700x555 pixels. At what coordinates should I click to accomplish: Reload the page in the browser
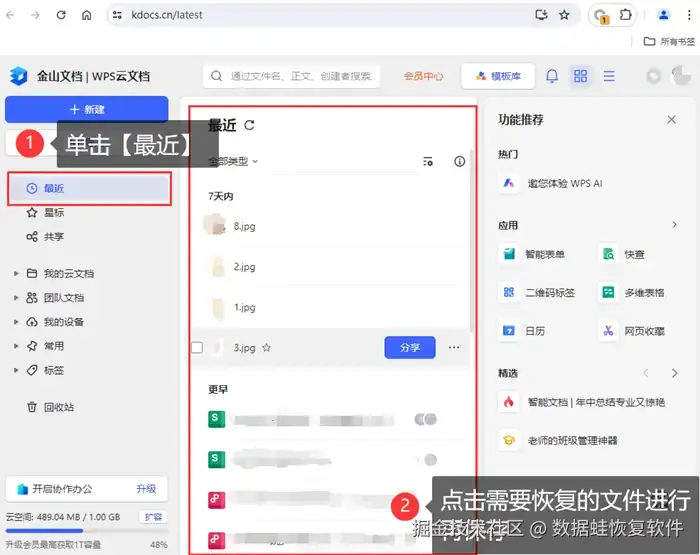click(61, 15)
